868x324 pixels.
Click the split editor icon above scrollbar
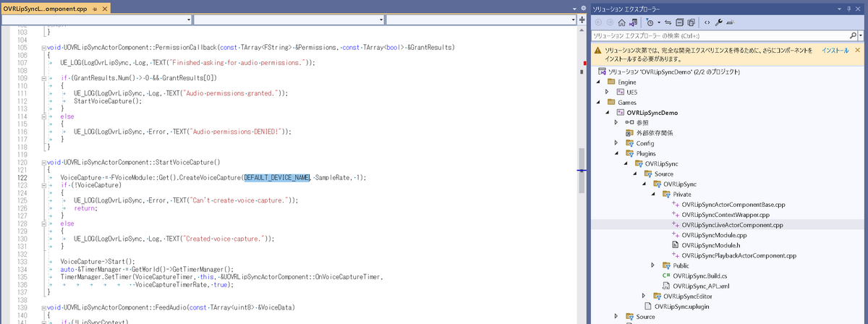click(x=583, y=20)
